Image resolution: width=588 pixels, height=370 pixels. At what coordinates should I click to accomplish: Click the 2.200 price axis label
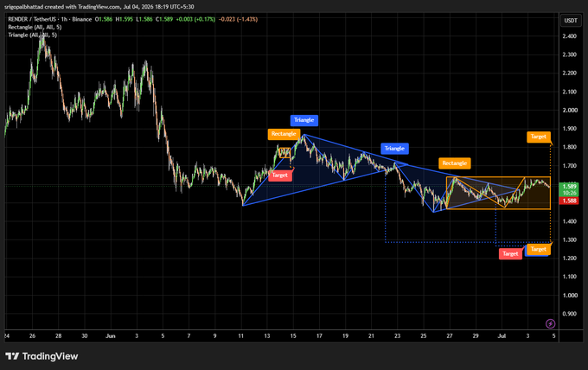point(570,73)
